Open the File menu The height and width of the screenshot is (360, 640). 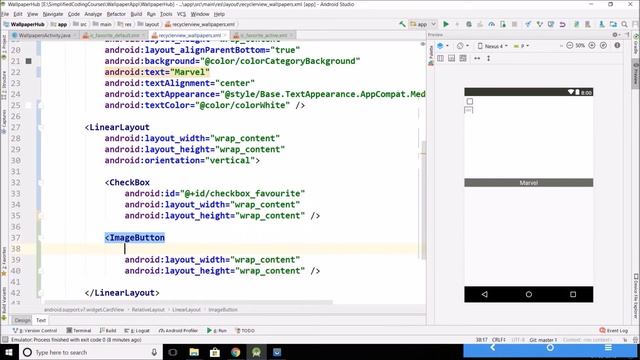point(5,14)
